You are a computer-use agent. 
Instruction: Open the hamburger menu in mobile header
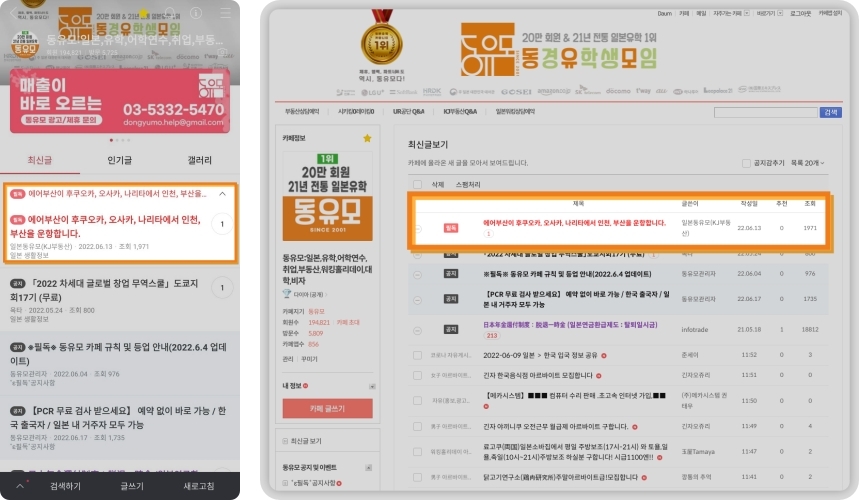pos(226,13)
